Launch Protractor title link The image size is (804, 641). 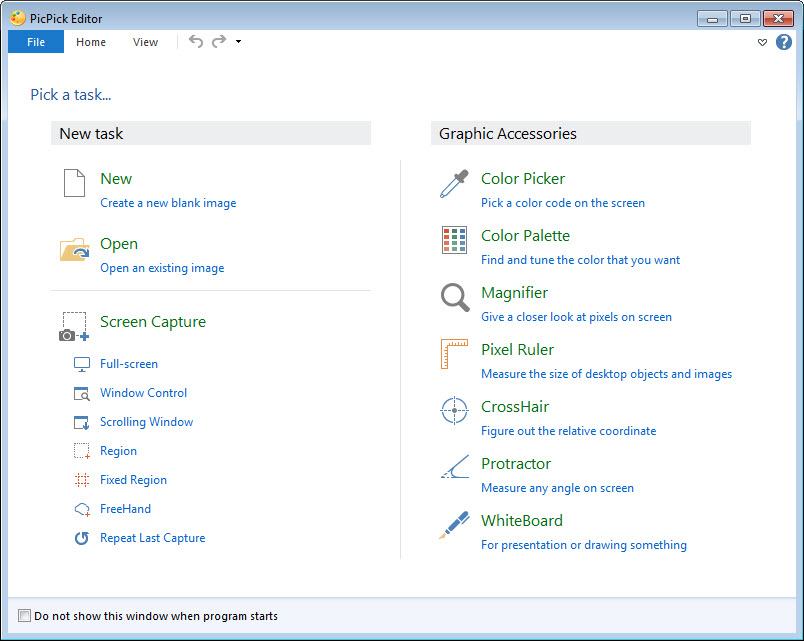pos(516,464)
